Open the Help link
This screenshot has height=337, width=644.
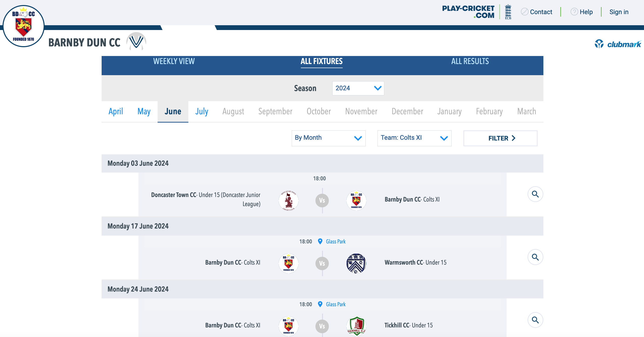click(x=586, y=12)
